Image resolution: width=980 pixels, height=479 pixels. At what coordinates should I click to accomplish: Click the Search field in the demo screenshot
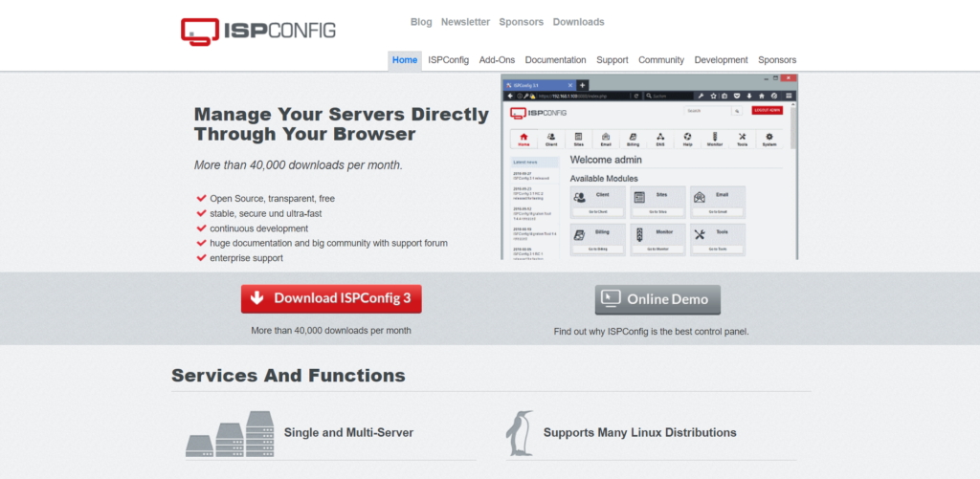coord(707,111)
